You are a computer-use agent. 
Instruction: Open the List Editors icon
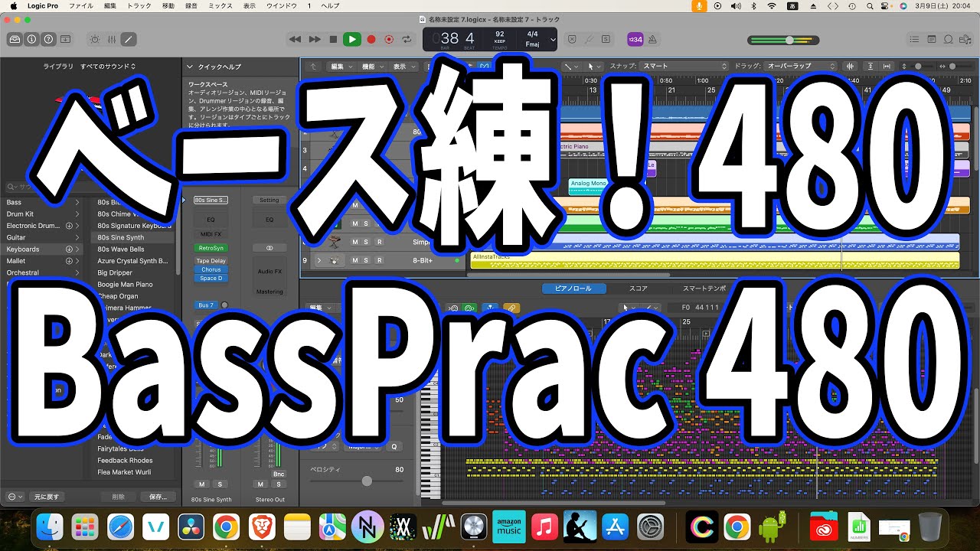point(913,39)
